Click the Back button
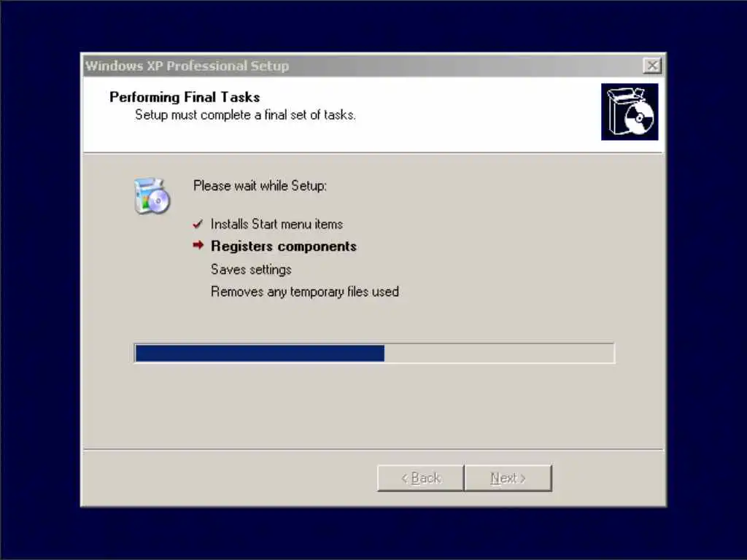 421,478
